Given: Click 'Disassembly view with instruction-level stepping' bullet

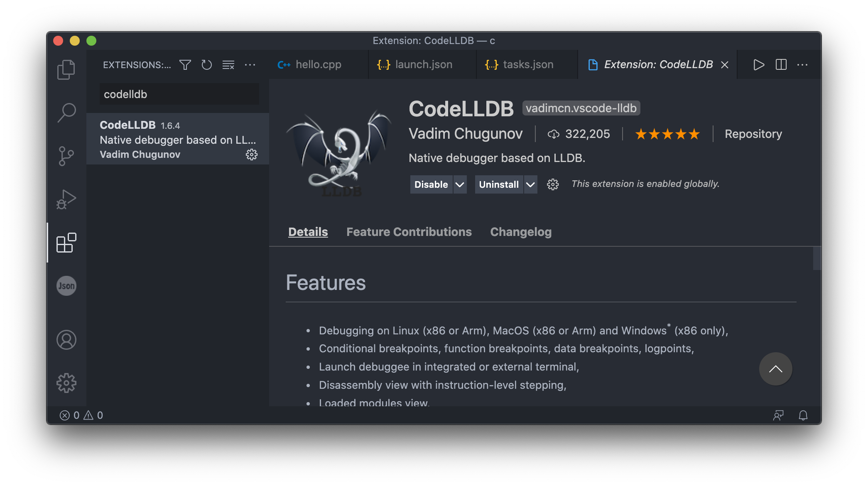Looking at the screenshot, I should [443, 385].
